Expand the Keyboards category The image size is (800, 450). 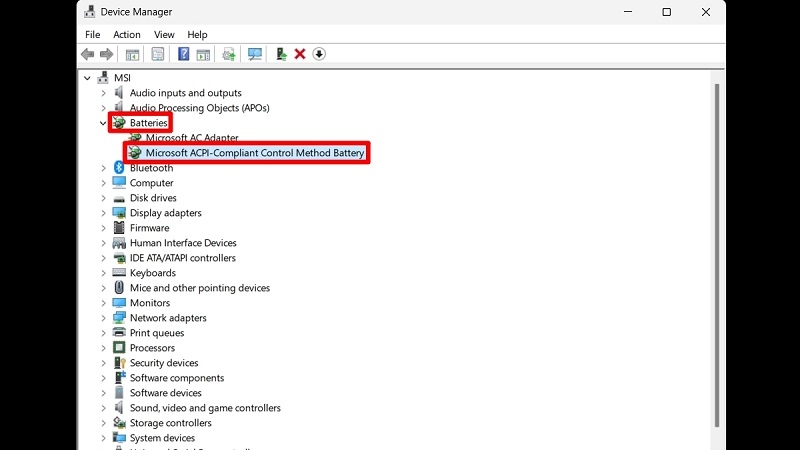(x=103, y=273)
